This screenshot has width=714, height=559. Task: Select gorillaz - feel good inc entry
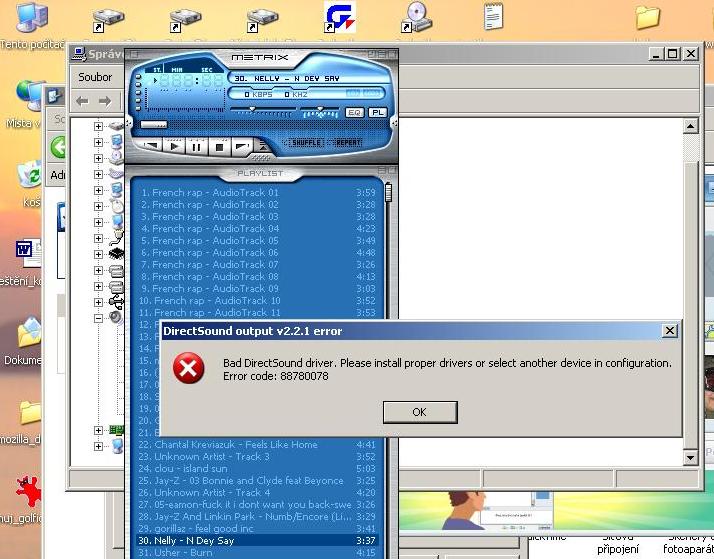pyautogui.click(x=258, y=529)
